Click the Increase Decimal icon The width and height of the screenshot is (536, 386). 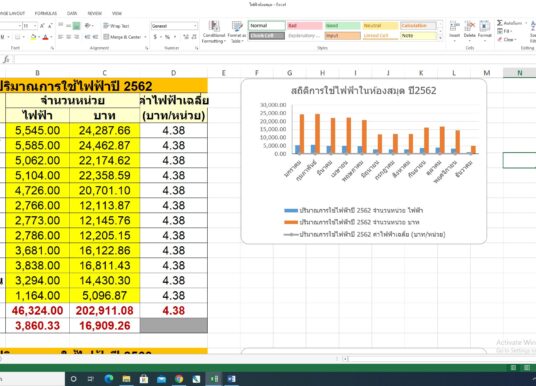pyautogui.click(x=186, y=37)
